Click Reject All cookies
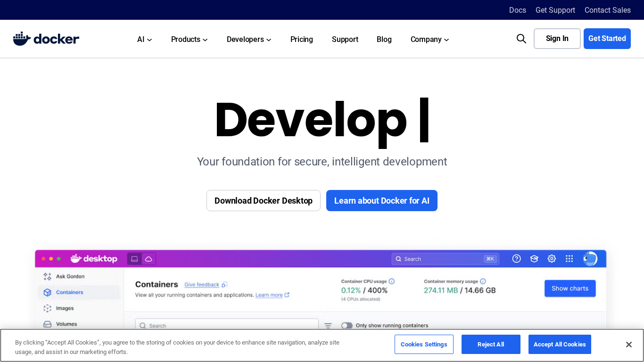Image resolution: width=644 pixels, height=362 pixels. point(491,345)
